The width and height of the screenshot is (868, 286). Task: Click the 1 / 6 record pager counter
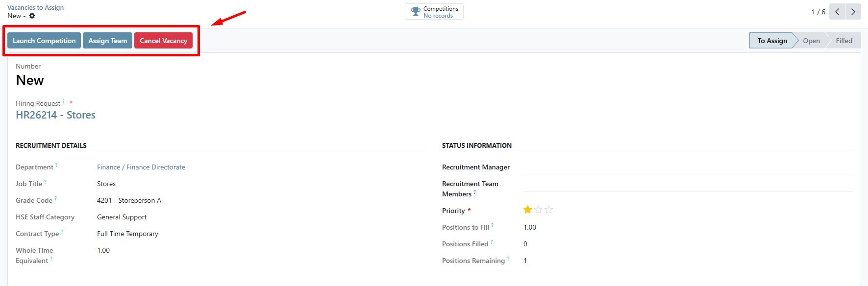pyautogui.click(x=818, y=12)
